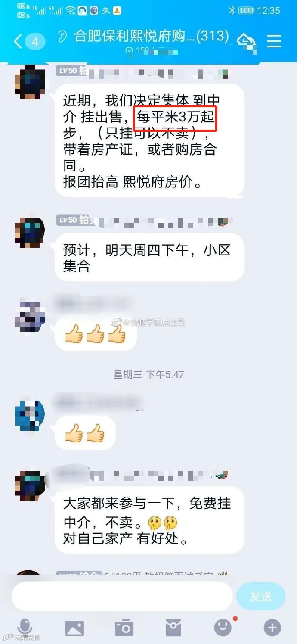The height and width of the screenshot is (644, 297).
Task: Tap the 每平米3万起 highlighted message bubble
Action: [x=149, y=140]
